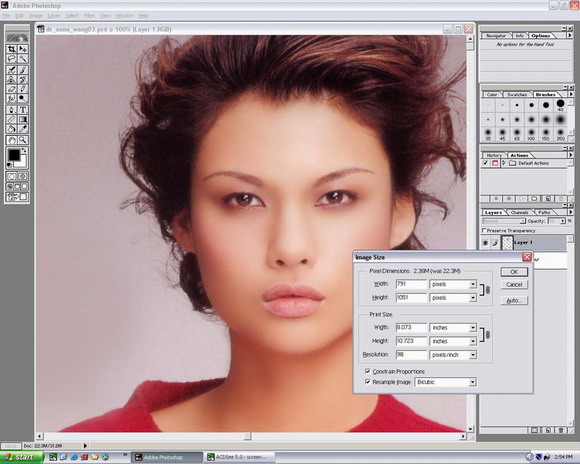The width and height of the screenshot is (580, 464).
Task: Click the Adobe Photoshop taskbar button
Action: (x=166, y=457)
